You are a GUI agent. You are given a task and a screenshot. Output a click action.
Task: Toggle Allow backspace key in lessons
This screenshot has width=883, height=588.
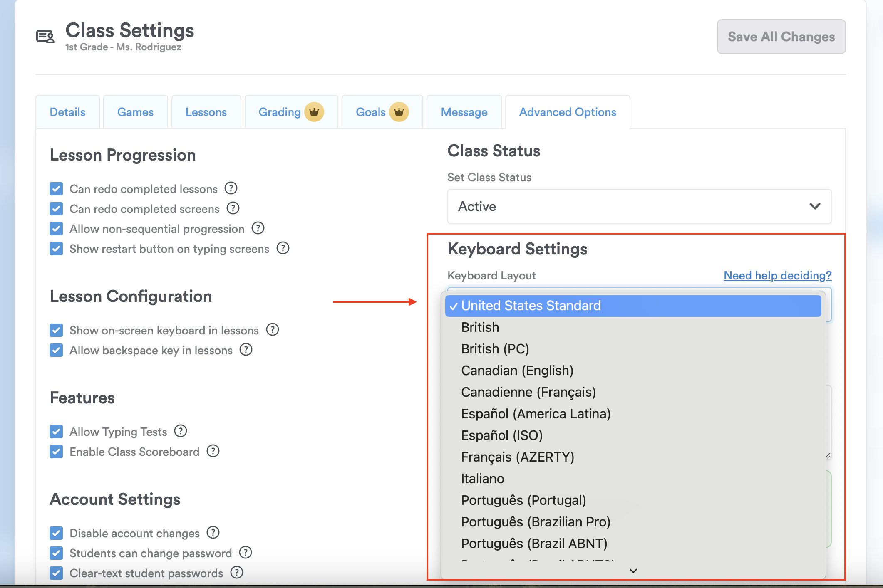coord(56,350)
